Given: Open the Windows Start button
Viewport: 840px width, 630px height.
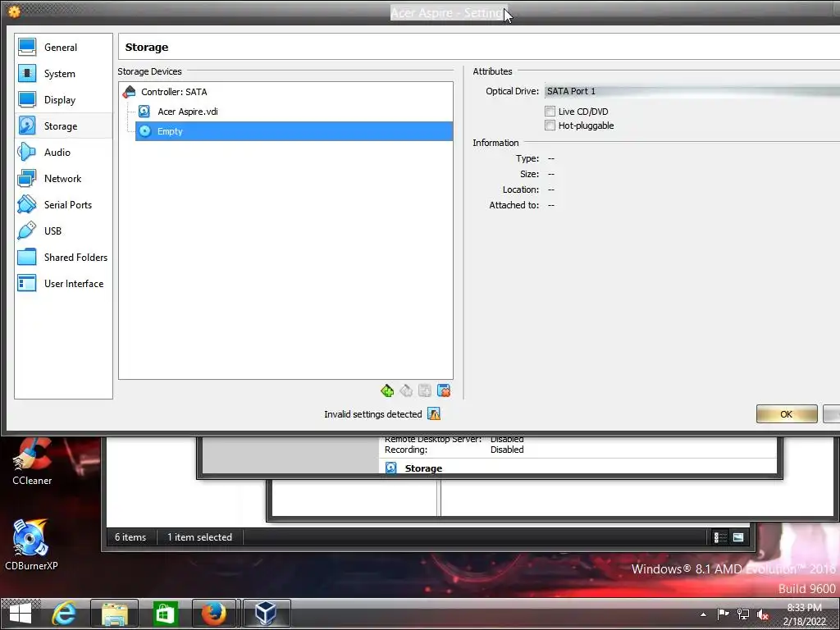Looking at the screenshot, I should coord(21,614).
